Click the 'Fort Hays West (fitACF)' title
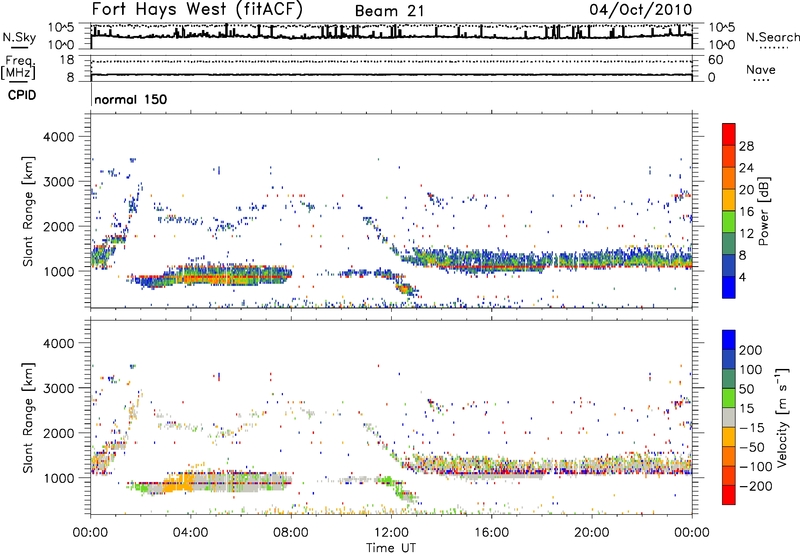Viewport: 800px width, 554px height. click(x=197, y=9)
